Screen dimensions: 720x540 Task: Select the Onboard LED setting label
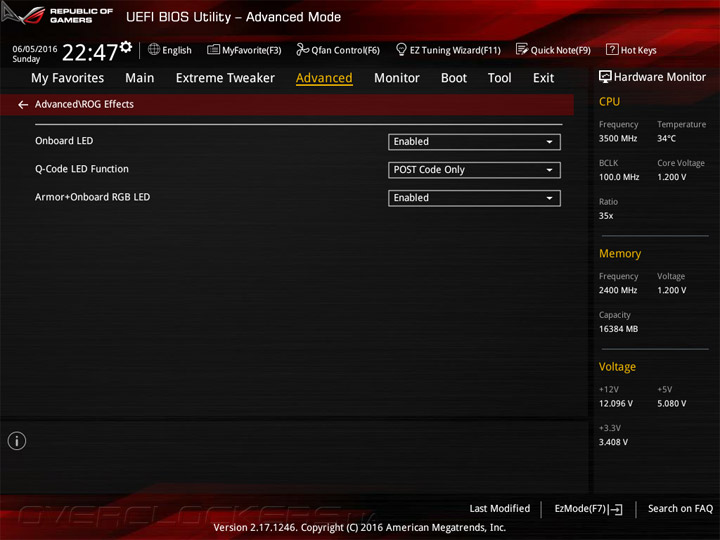tap(64, 141)
